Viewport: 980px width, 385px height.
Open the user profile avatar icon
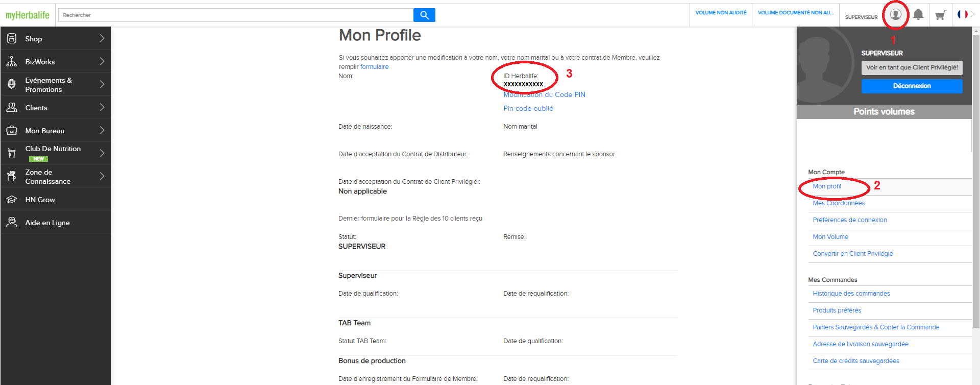(895, 14)
